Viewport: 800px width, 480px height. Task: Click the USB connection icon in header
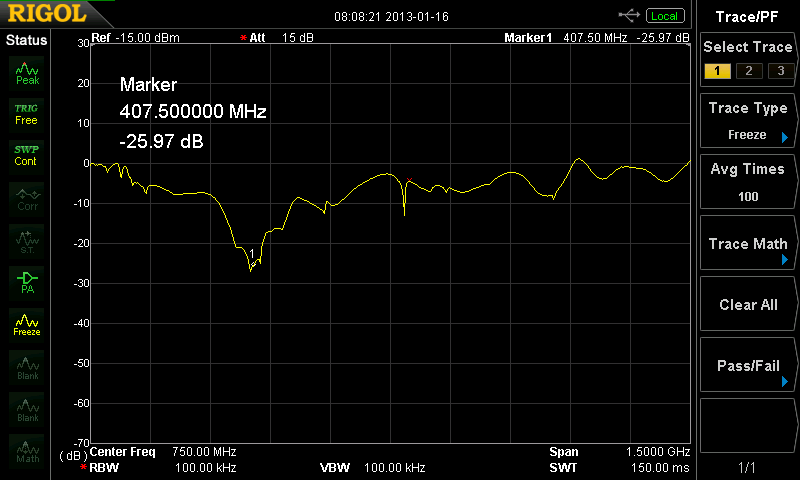[629, 15]
